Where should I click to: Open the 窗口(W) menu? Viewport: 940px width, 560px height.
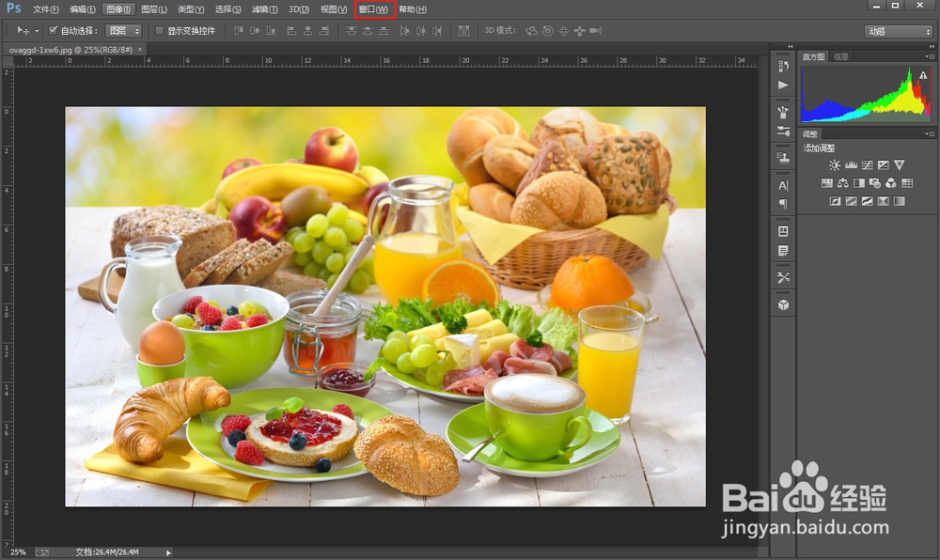(373, 9)
